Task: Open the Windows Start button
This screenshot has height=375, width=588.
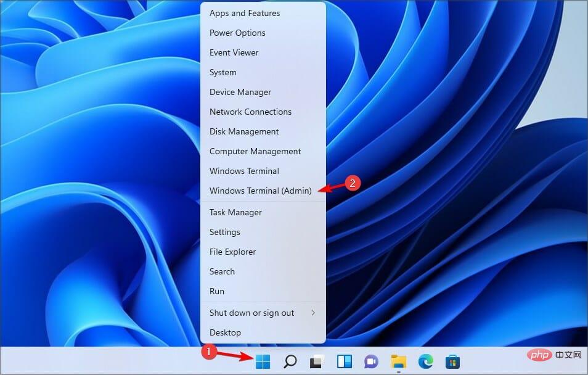Action: (263, 361)
